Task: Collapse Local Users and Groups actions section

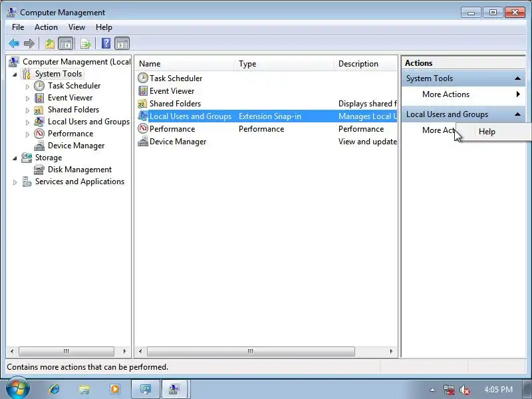Action: pos(517,114)
